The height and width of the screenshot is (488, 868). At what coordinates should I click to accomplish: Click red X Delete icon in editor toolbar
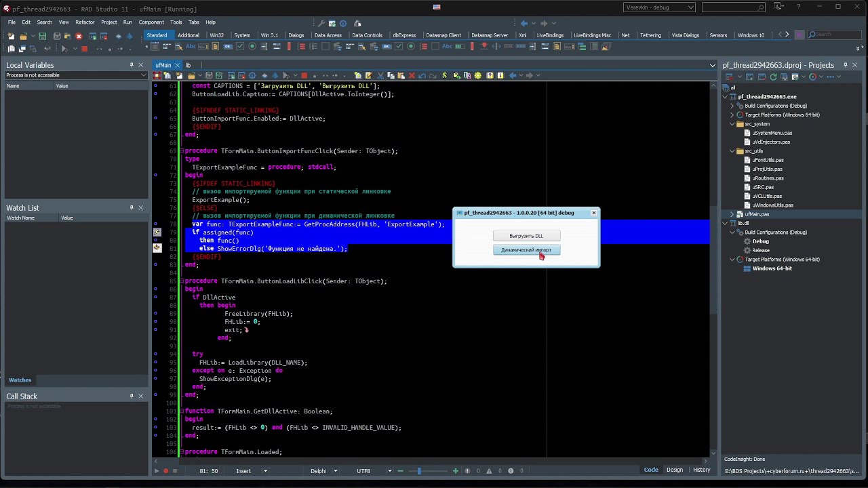[x=412, y=75]
